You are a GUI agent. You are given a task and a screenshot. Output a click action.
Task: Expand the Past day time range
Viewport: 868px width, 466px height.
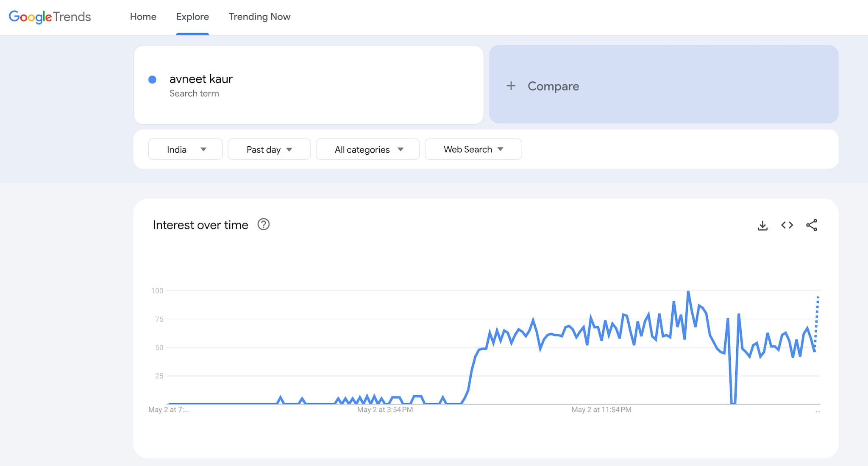269,149
